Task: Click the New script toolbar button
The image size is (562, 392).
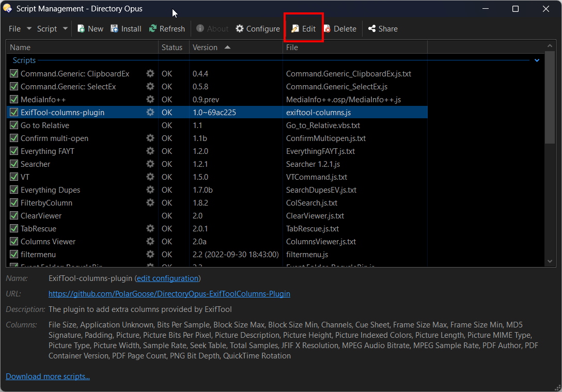Action: (90, 29)
